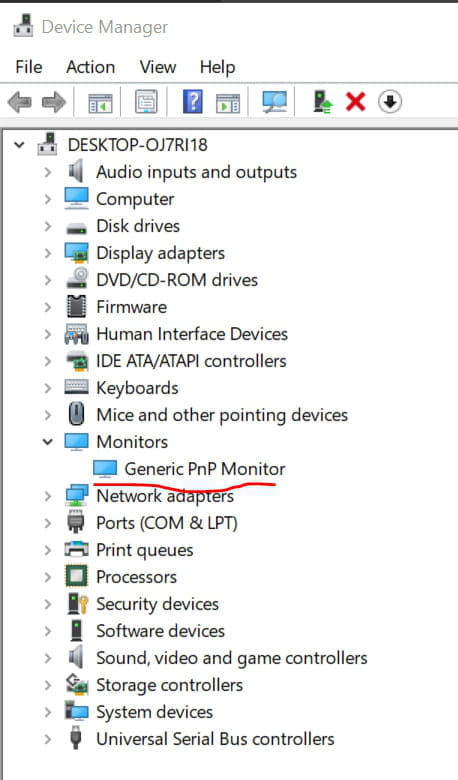Click the Show/Hide console tree icon
This screenshot has height=780, width=458.
tap(100, 103)
